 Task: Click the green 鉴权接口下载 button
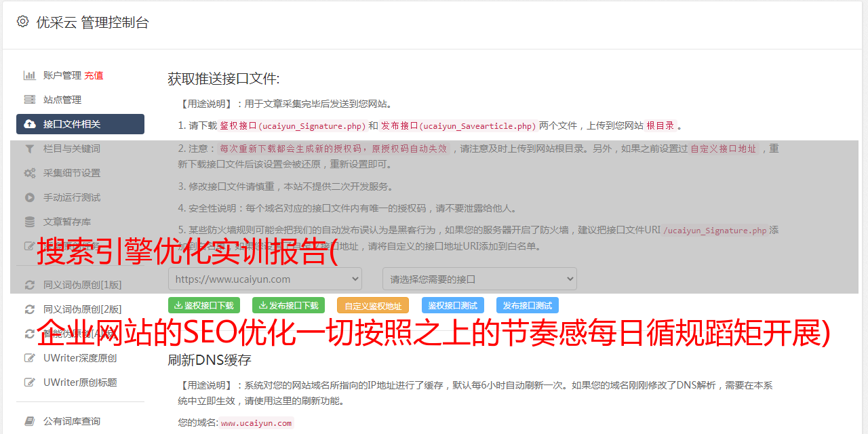pyautogui.click(x=204, y=305)
